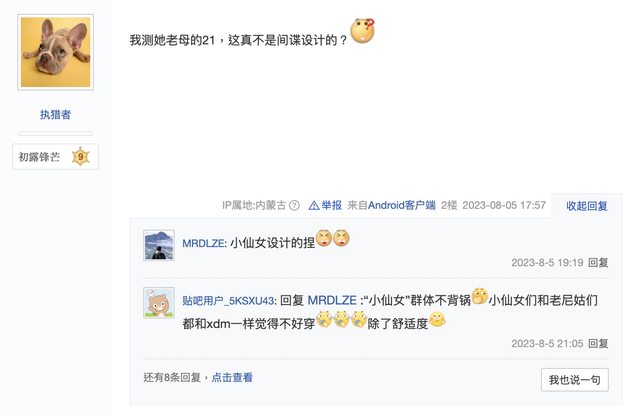Click the covering-mouth emoji after 不背锅

pyautogui.click(x=480, y=296)
